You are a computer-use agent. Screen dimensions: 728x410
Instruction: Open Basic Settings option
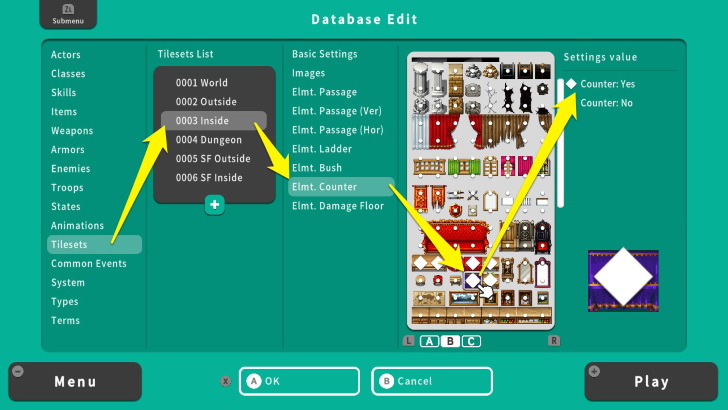(x=325, y=54)
